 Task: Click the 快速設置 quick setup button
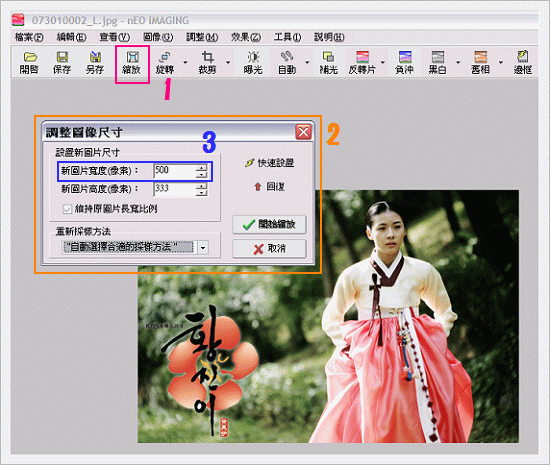tap(269, 163)
